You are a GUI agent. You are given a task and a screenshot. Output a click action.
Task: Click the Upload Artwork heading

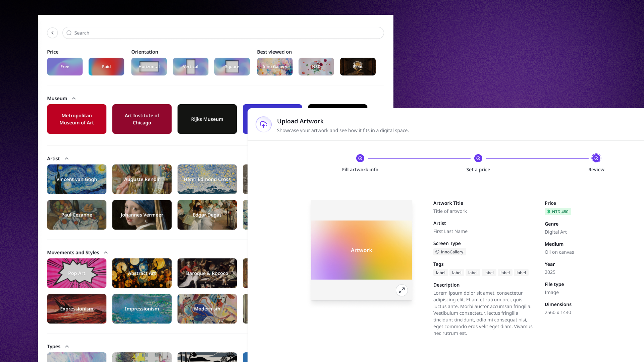(x=300, y=121)
